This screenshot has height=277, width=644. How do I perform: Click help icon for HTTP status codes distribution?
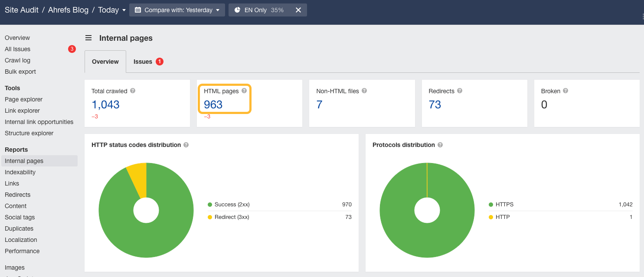click(186, 145)
